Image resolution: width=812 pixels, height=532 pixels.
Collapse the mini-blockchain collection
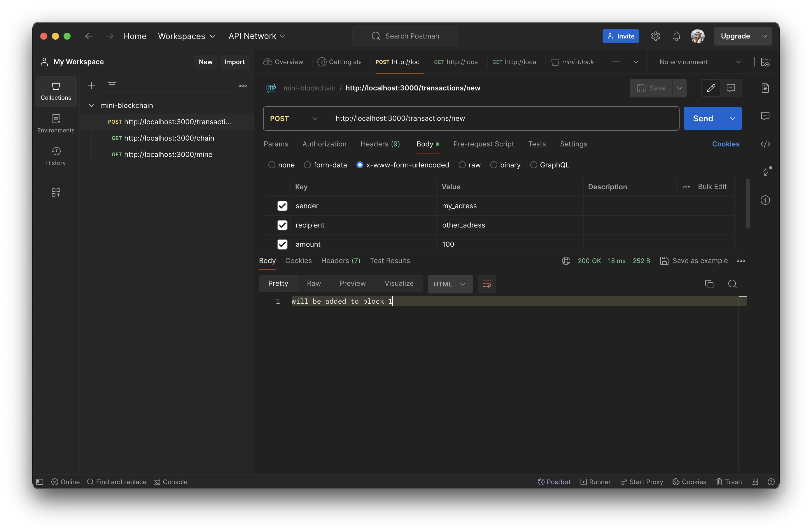pyautogui.click(x=91, y=106)
